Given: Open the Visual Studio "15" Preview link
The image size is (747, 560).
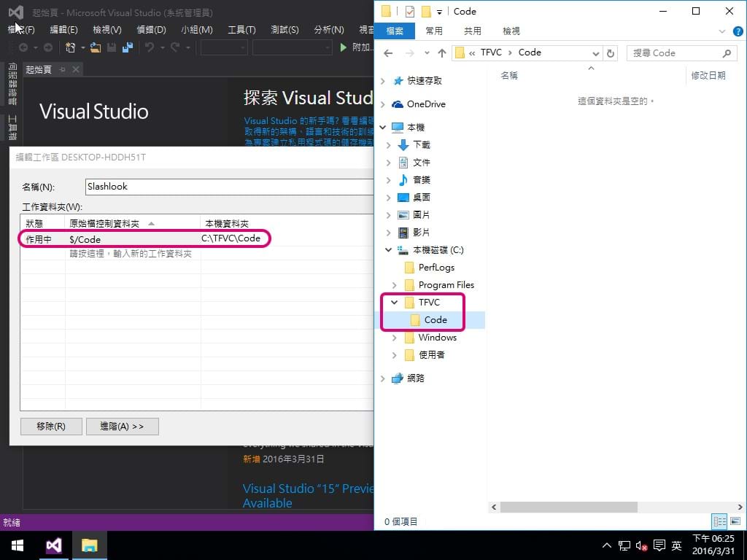Looking at the screenshot, I should click(309, 496).
